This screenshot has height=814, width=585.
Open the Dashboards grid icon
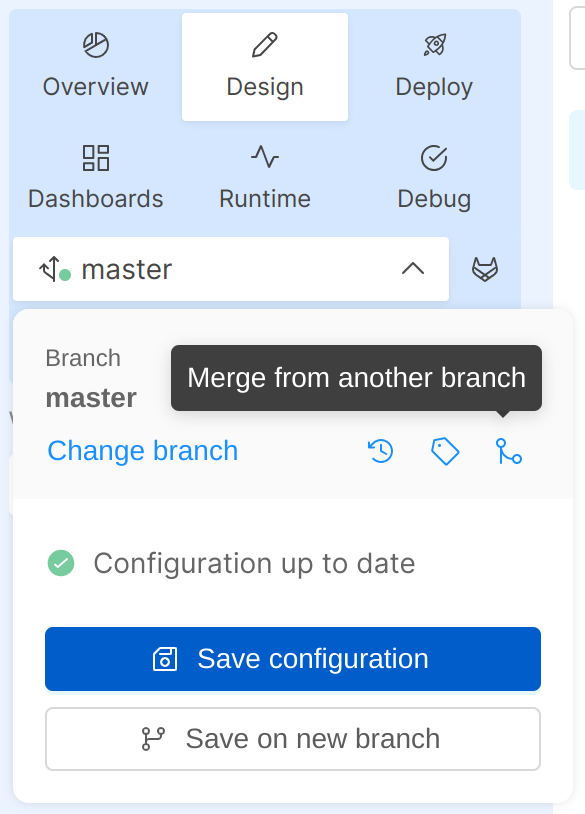[94, 157]
